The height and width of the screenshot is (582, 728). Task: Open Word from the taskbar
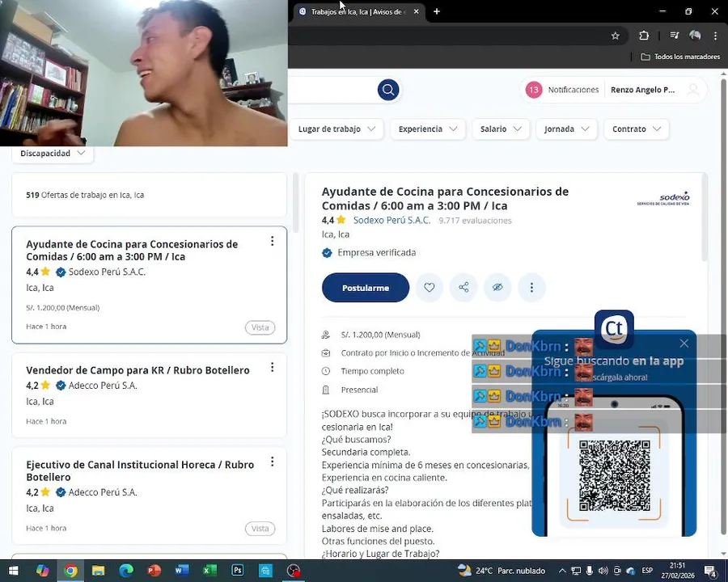181,571
